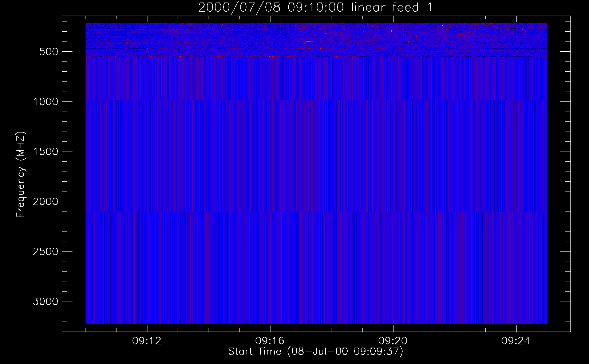The image size is (589, 364).
Task: Click the 'Start Time (08-Jul-00 09:09:37)' label
Action: pyautogui.click(x=316, y=352)
